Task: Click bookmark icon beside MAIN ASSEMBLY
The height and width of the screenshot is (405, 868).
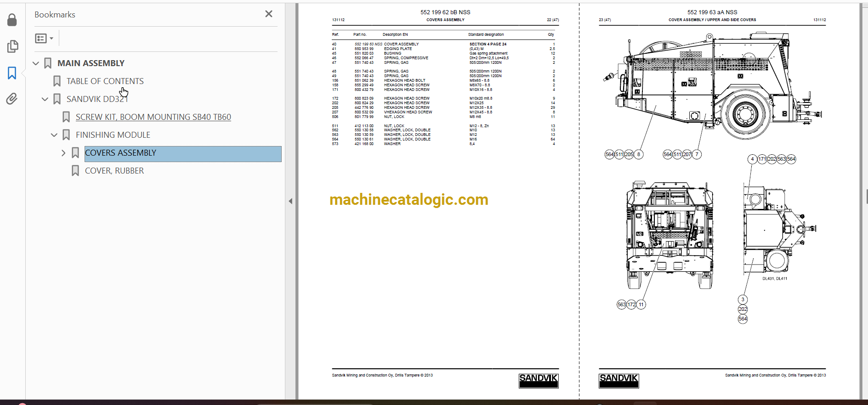Action: tap(48, 63)
